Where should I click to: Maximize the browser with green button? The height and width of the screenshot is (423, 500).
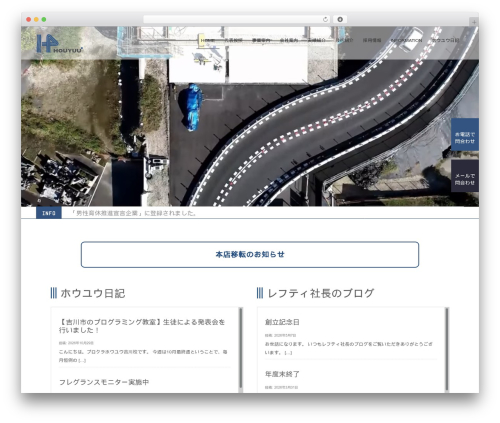pyautogui.click(x=44, y=19)
